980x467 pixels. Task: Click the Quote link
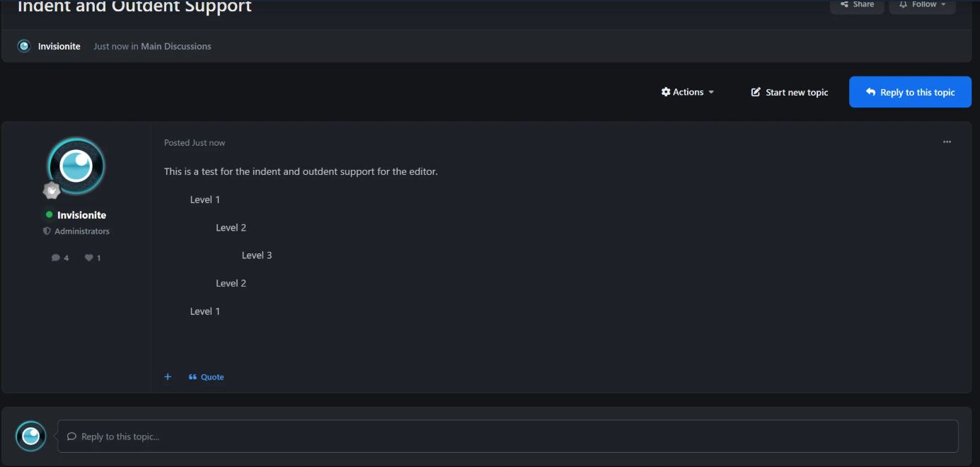207,377
